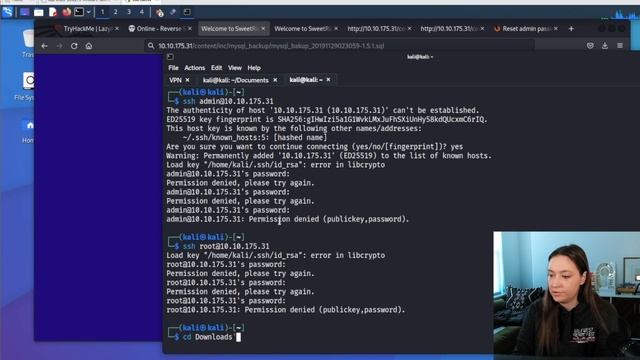Image resolution: width=640 pixels, height=360 pixels.
Task: Reload the current Firefox page
Action: [74, 46]
